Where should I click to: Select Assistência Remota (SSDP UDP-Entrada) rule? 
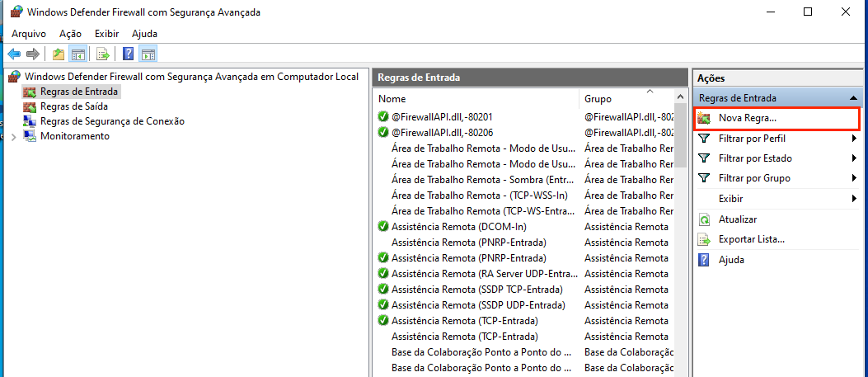[478, 305]
